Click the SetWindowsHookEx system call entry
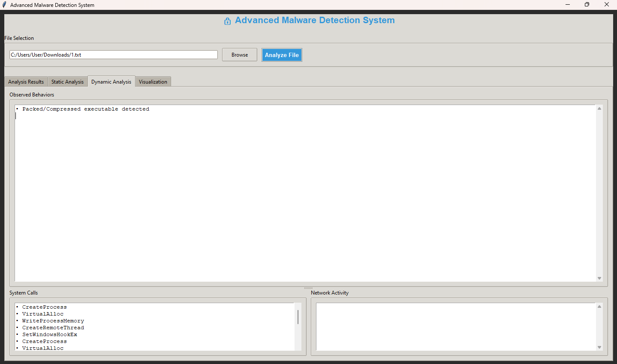617x364 pixels. (x=50, y=334)
